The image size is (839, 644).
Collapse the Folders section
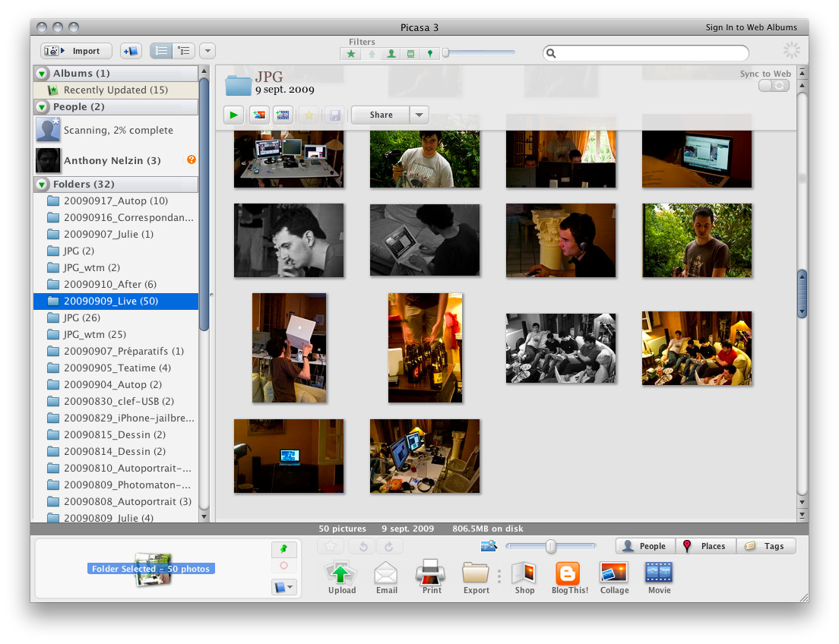tap(42, 185)
